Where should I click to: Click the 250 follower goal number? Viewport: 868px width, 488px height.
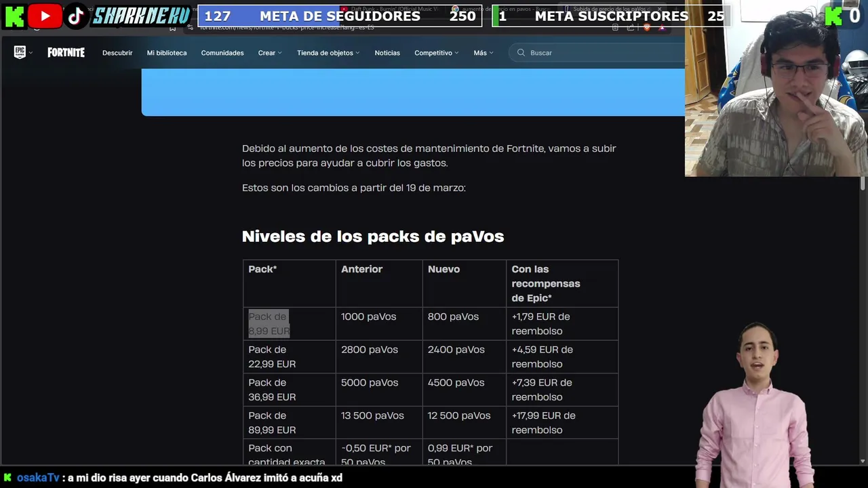click(x=462, y=16)
